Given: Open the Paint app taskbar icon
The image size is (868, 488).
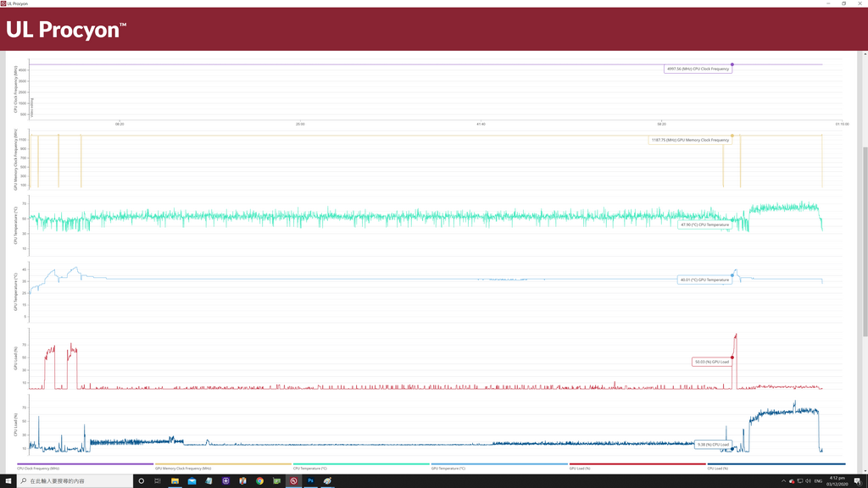Looking at the screenshot, I should [328, 481].
